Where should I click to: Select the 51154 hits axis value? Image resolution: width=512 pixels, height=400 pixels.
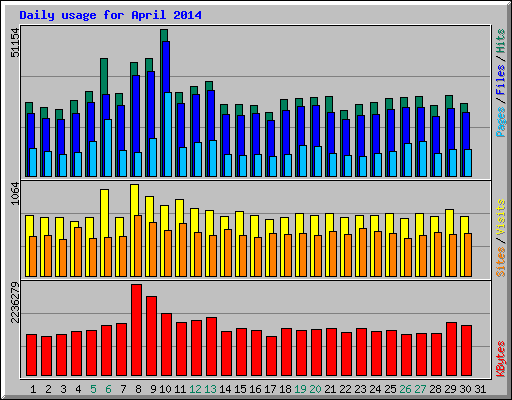tap(15, 43)
